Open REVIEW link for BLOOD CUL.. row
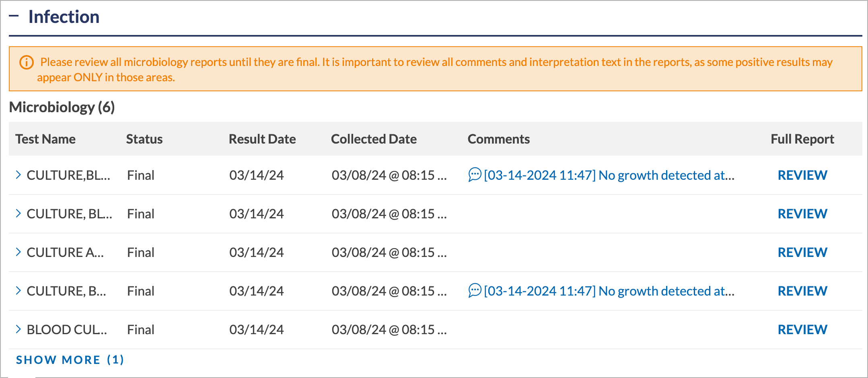This screenshot has height=378, width=868. [x=802, y=330]
